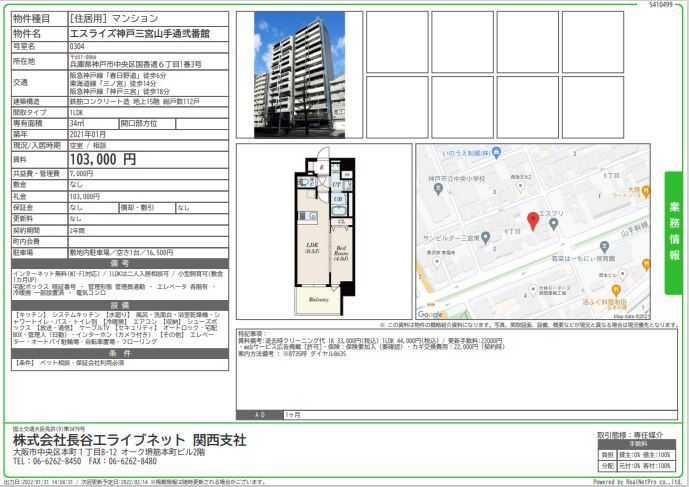
Task: Click the parking value 敷地内駐車場／空き1台／16,500円
Action: (x=121, y=253)
